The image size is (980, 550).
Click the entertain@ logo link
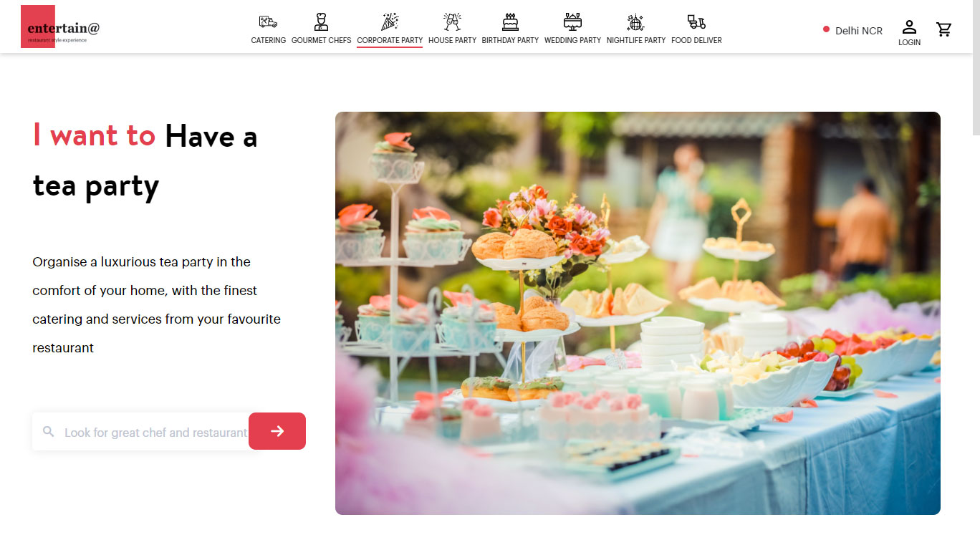[x=62, y=27]
